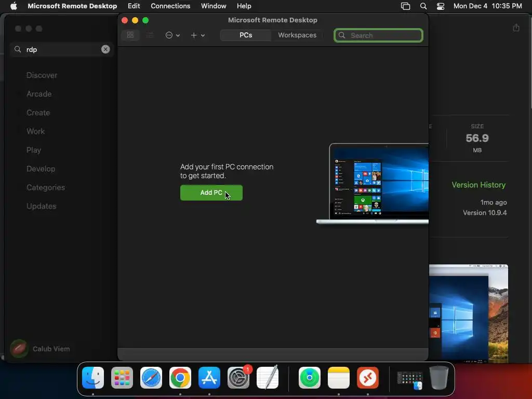
Task: Select the PCs tab
Action: click(246, 35)
